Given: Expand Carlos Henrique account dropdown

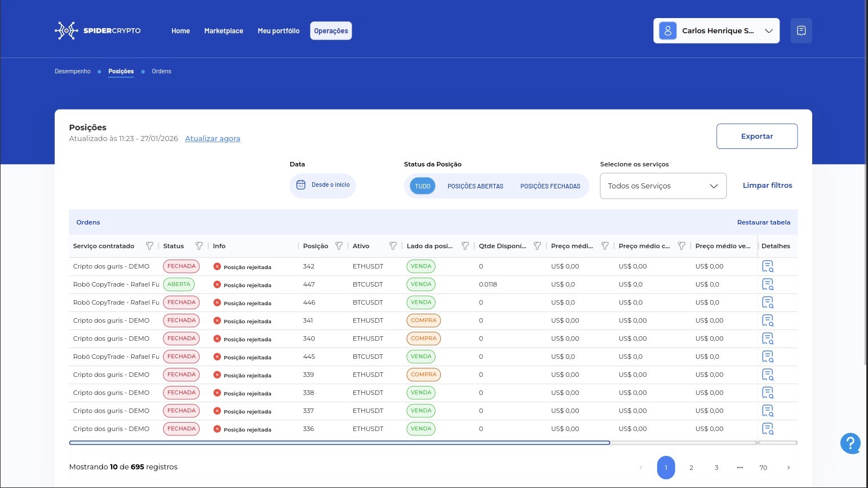Looking at the screenshot, I should pyautogui.click(x=716, y=31).
